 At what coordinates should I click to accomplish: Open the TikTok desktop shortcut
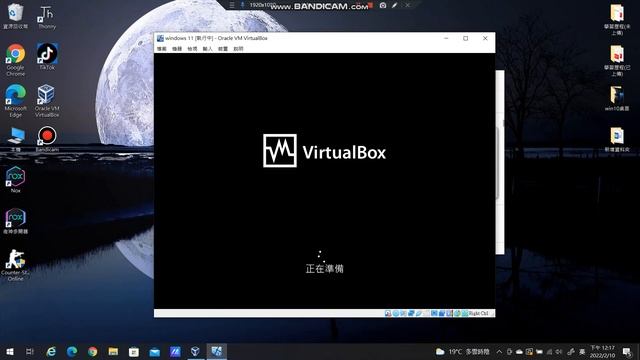tap(47, 56)
